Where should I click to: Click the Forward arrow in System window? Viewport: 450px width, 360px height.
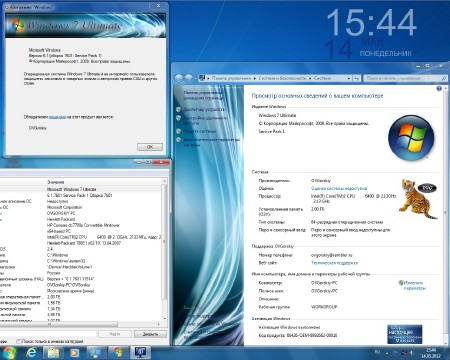click(x=189, y=78)
